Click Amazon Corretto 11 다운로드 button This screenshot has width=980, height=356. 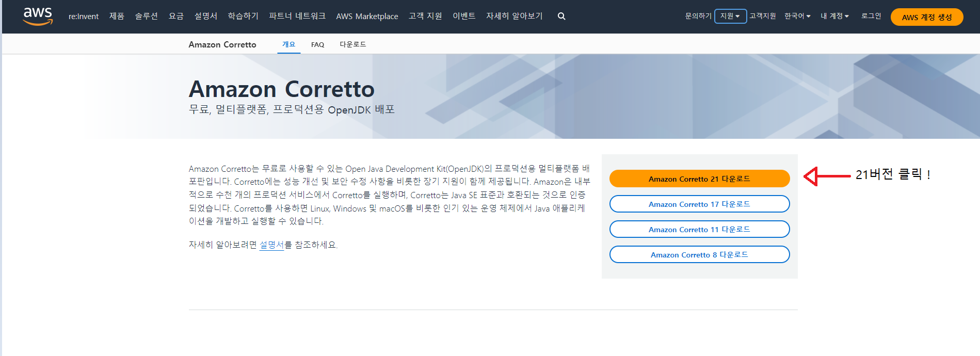699,229
